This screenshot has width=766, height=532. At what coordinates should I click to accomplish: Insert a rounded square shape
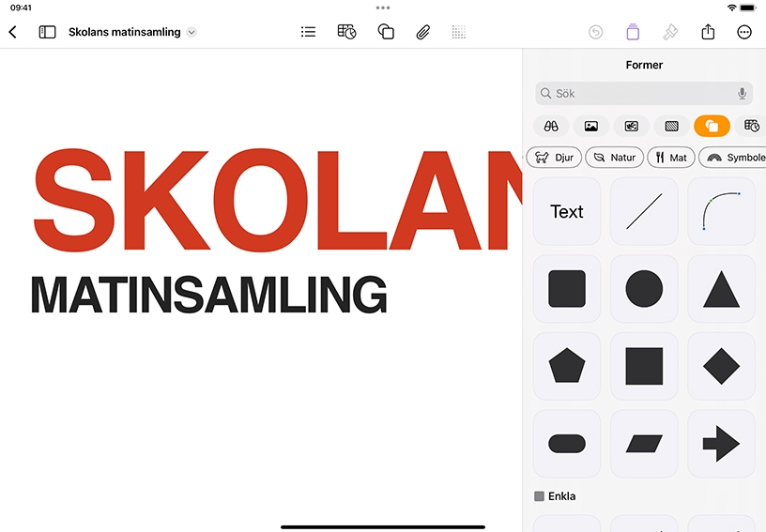567,288
